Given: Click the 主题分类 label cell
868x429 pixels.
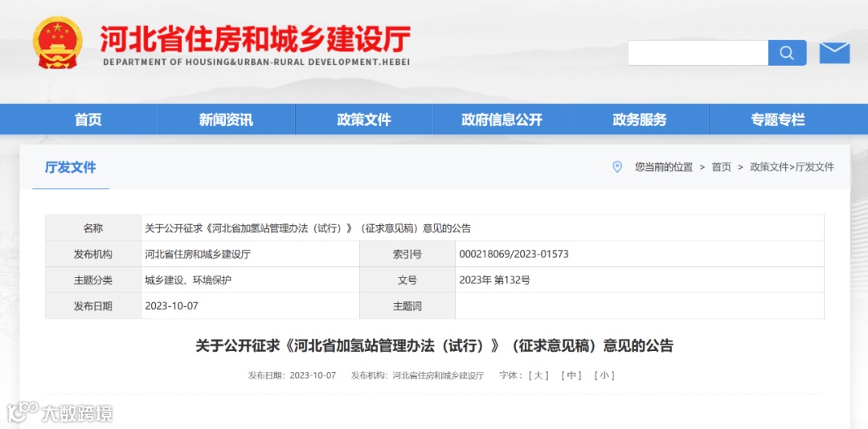Looking at the screenshot, I should coord(93,280).
